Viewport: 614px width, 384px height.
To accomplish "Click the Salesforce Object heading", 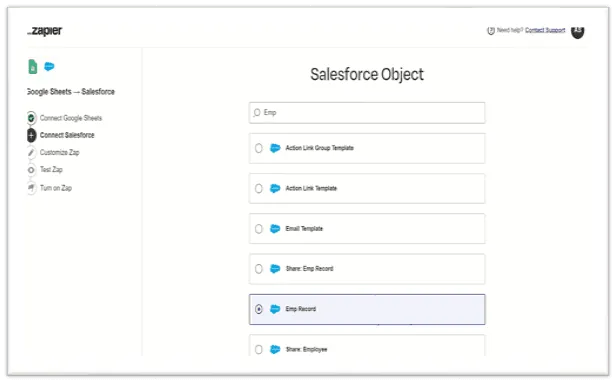I will (367, 74).
